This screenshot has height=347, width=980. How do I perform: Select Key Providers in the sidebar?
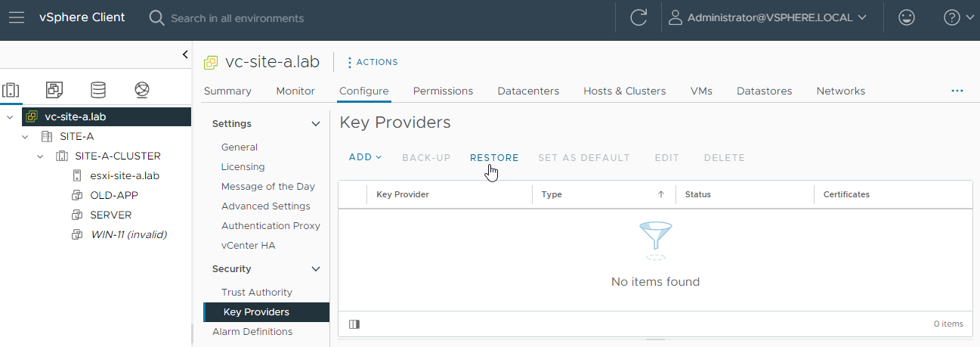tap(267, 312)
